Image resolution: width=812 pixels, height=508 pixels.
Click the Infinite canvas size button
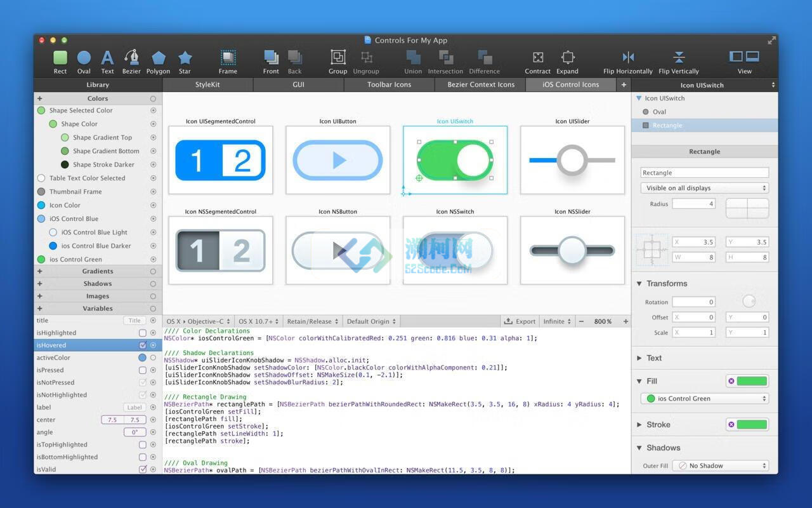tap(557, 321)
